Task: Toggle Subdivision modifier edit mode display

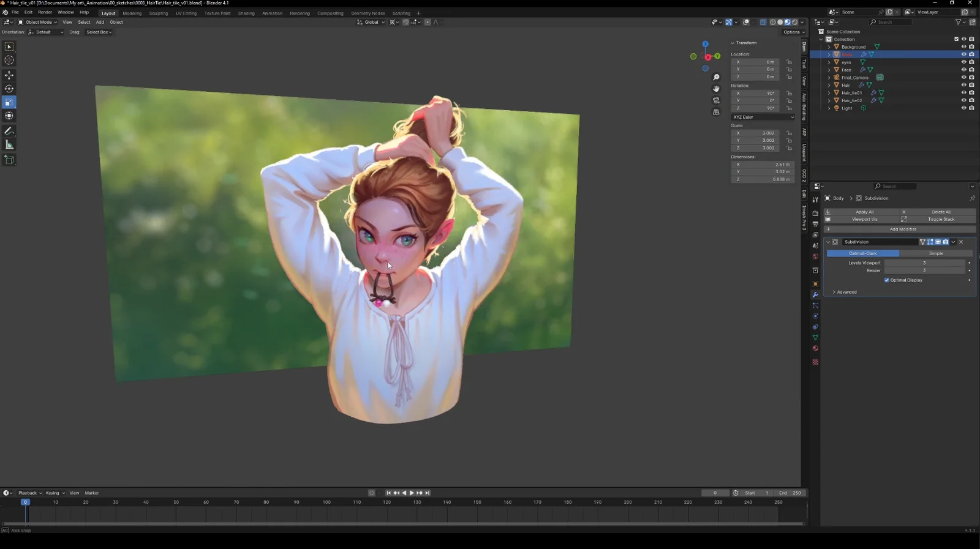Action: (x=930, y=242)
